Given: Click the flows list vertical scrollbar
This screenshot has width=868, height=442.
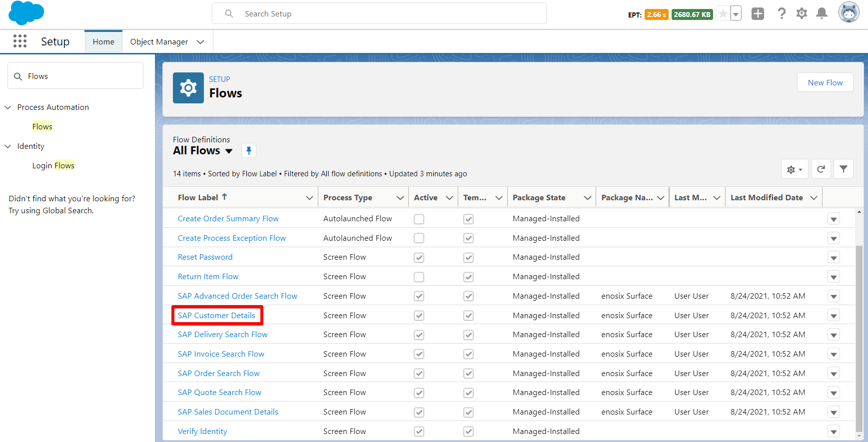Looking at the screenshot, I should (x=859, y=339).
